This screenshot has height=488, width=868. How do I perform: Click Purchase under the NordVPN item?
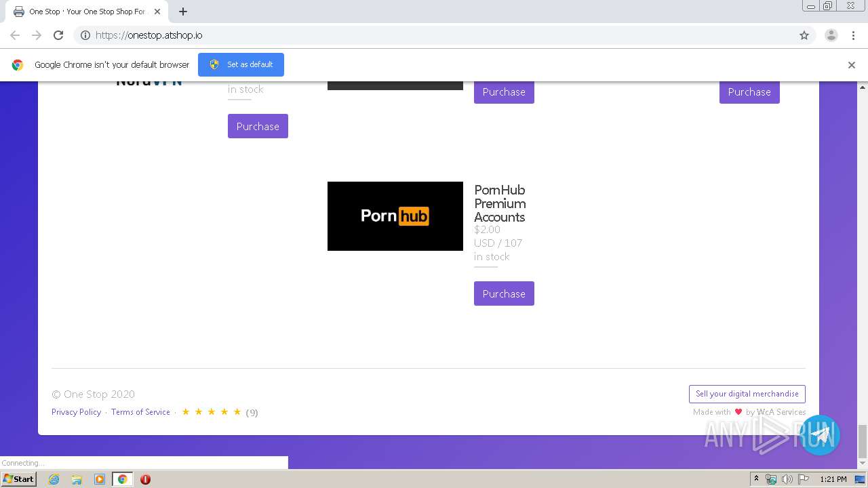(x=258, y=126)
